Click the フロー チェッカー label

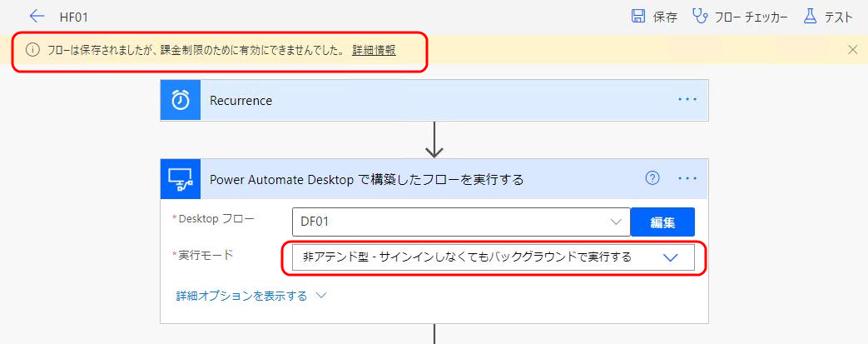(x=751, y=17)
